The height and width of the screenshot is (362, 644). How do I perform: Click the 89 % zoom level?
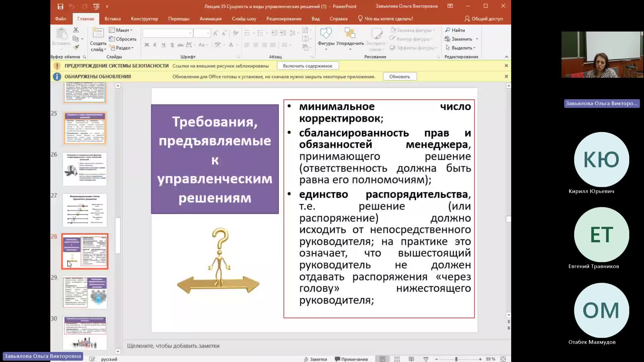coord(490,359)
